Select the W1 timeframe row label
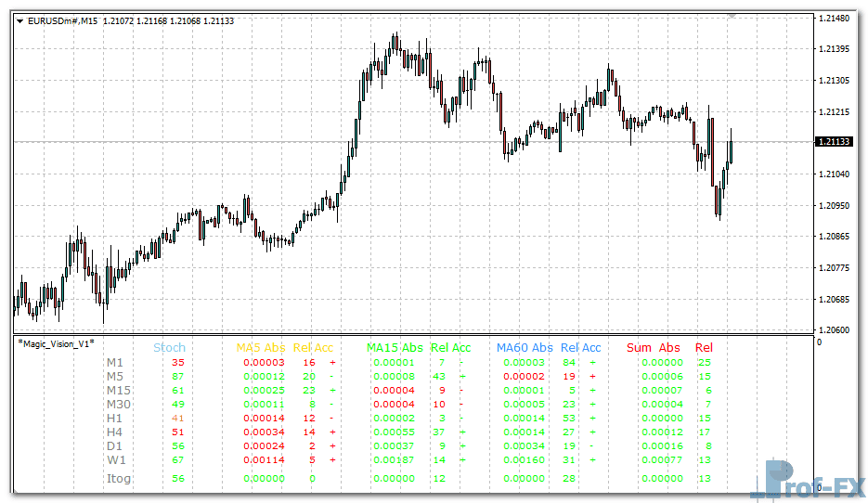The height and width of the screenshot is (503, 868). point(116,460)
